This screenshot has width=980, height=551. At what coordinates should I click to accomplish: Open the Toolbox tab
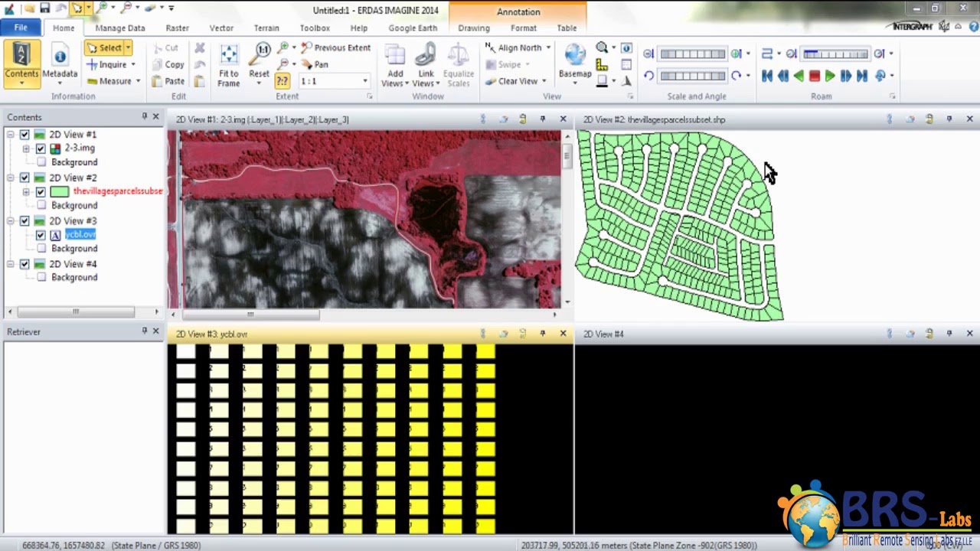(315, 28)
